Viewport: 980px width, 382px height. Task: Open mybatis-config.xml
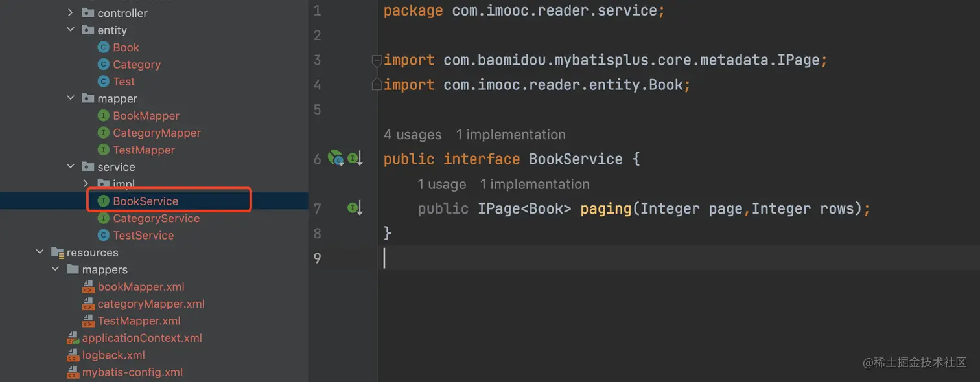[132, 372]
